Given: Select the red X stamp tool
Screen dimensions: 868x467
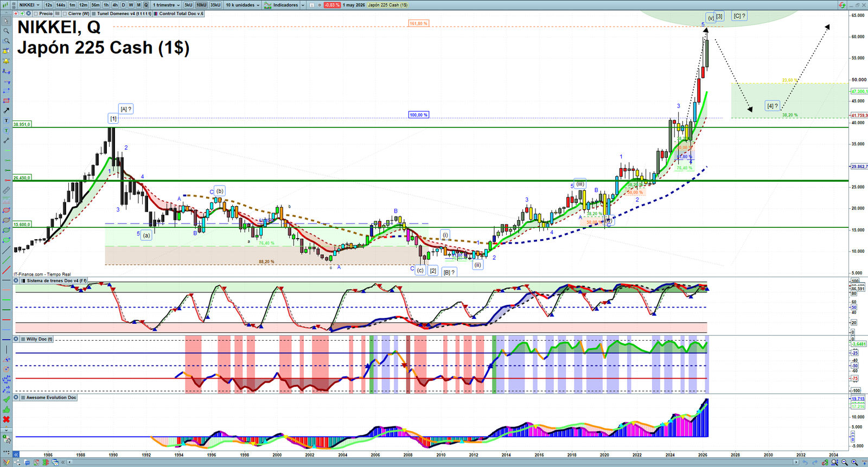Looking at the screenshot, I should click(6, 419).
